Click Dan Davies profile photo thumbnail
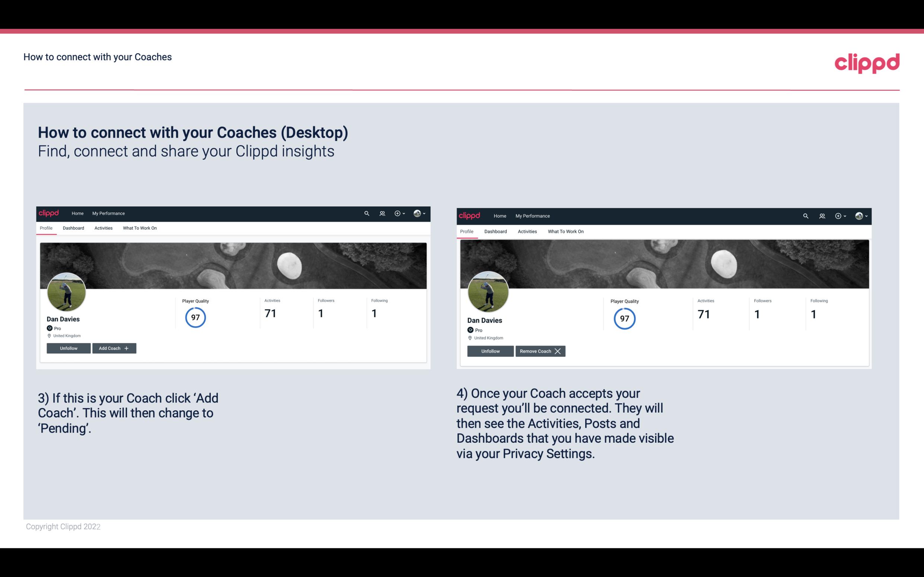The height and width of the screenshot is (577, 924). [67, 291]
